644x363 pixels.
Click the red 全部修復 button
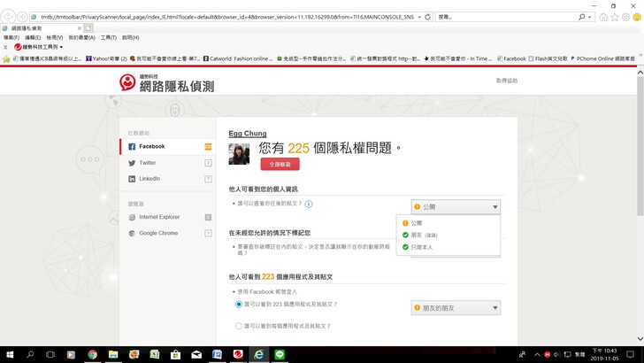point(280,165)
